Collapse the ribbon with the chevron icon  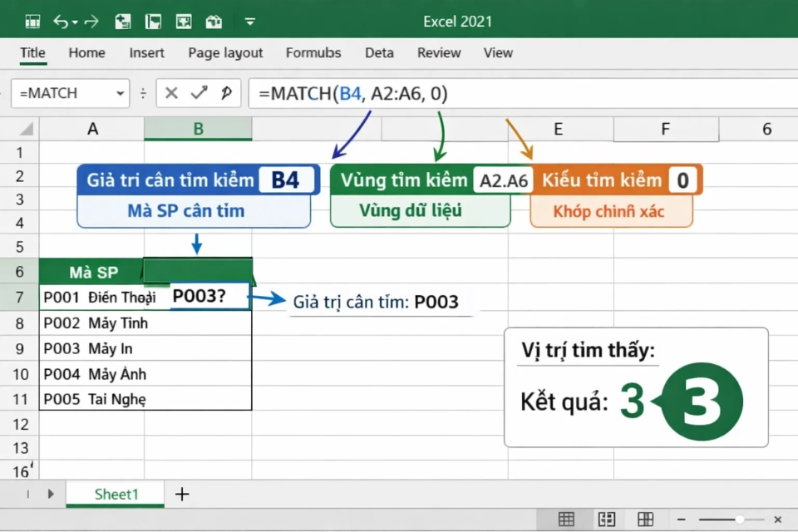[x=249, y=21]
